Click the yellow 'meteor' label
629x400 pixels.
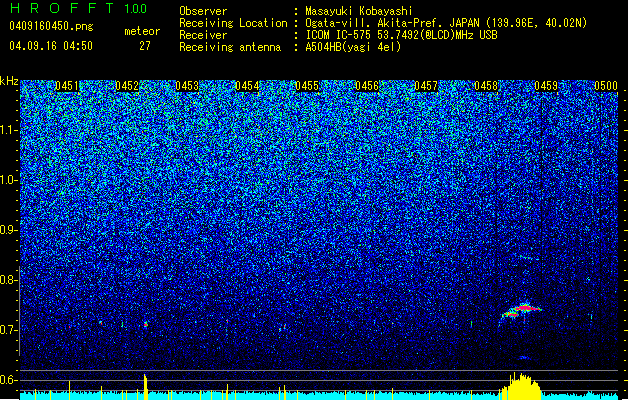(x=142, y=31)
